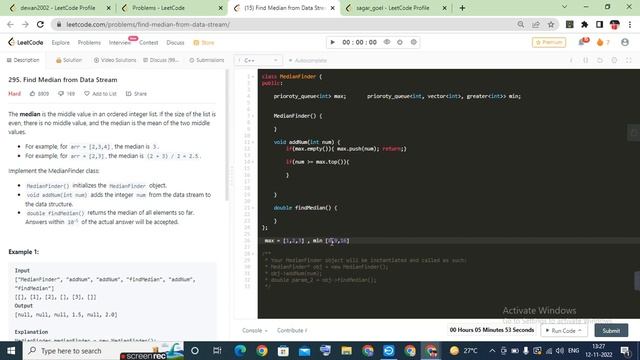This screenshot has height=360, width=640.
Task: View the streak flame icon
Action: [x=600, y=42]
